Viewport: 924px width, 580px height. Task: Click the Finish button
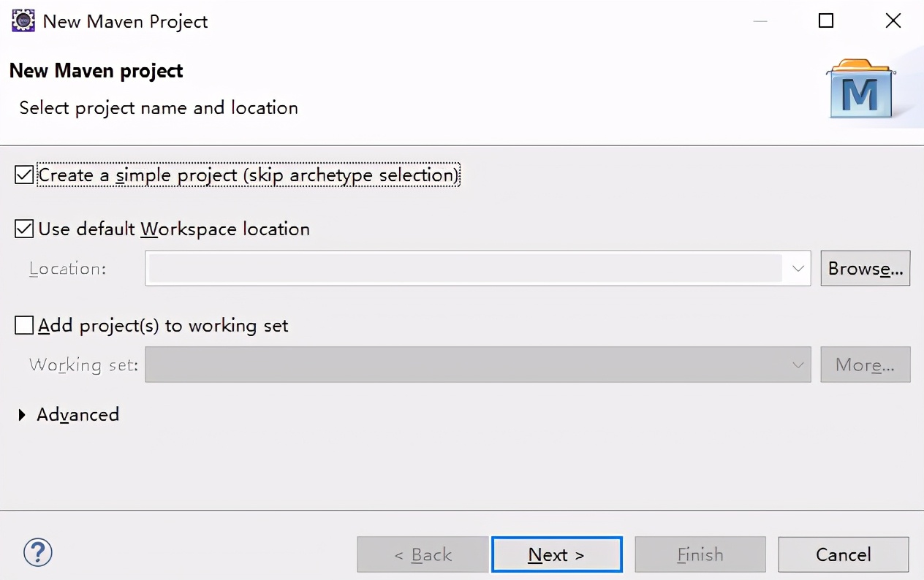700,554
